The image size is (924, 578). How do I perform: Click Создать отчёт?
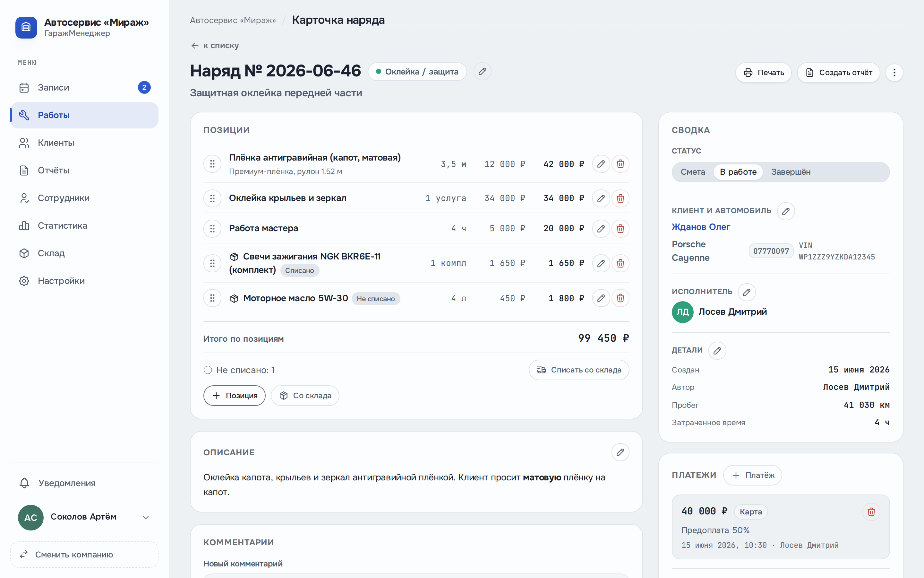[838, 73]
